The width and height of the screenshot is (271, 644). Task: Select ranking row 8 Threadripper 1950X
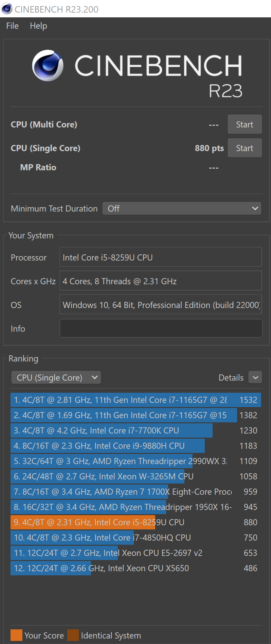(136, 507)
